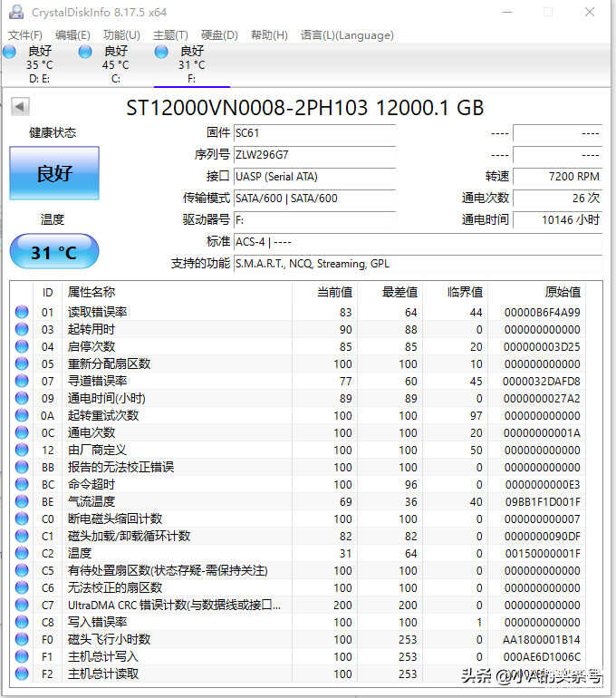The image size is (616, 698).
Task: Open the 主题(T) menu
Action: 170,35
